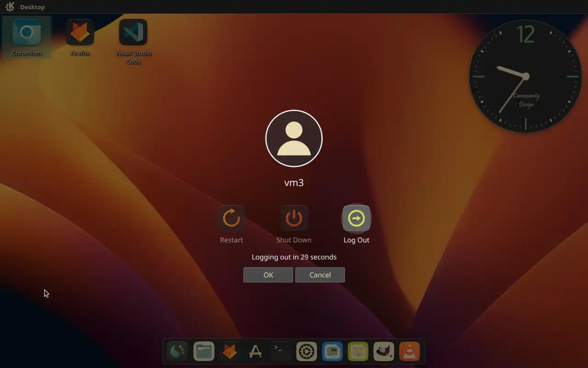Click the vm3 username label
This screenshot has width=588, height=368.
[294, 183]
